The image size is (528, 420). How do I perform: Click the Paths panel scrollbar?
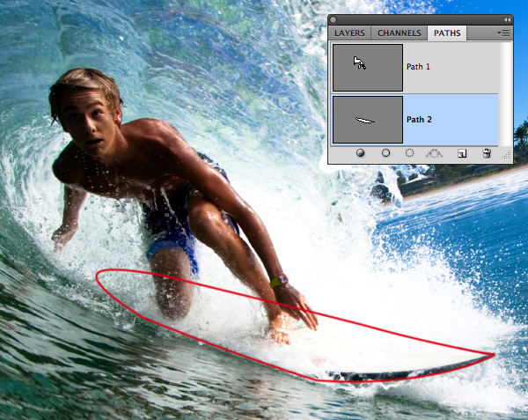[504, 94]
